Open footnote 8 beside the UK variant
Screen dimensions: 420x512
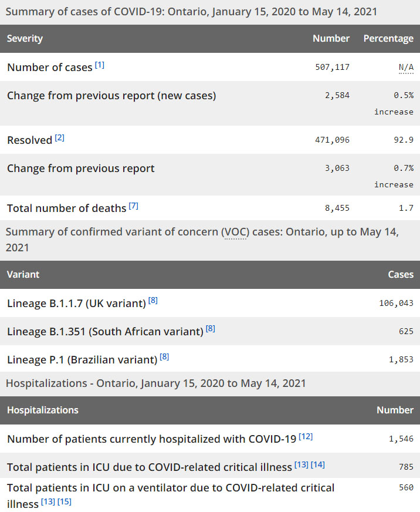click(153, 301)
